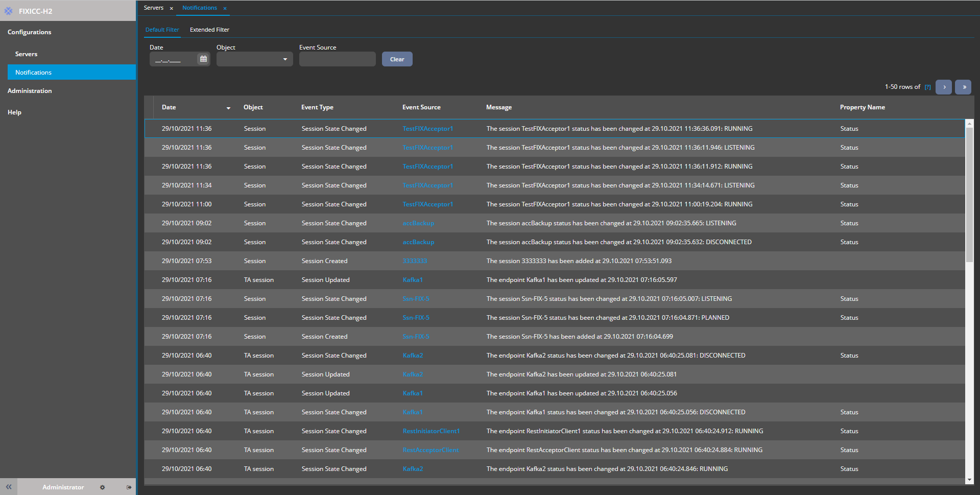The width and height of the screenshot is (980, 495).
Task: Open Kafka2 link in 06:40:24.846 RUNNING row
Action: tap(413, 469)
